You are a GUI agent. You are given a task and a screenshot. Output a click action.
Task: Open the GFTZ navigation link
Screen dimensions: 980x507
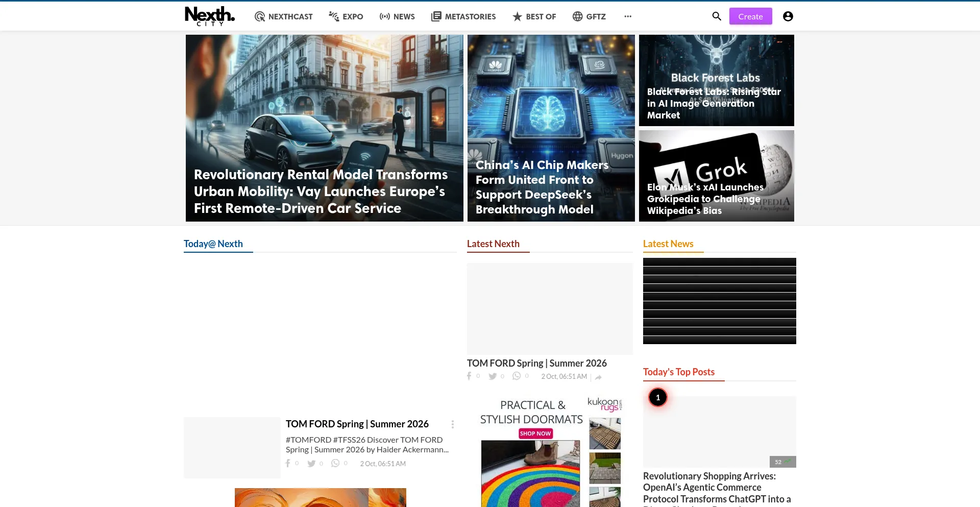[x=589, y=16]
